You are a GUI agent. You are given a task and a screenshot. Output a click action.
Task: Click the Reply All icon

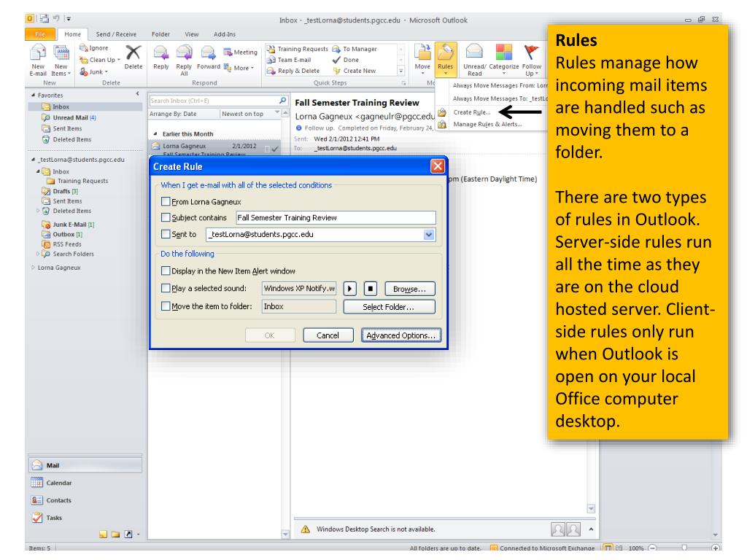[x=184, y=52]
